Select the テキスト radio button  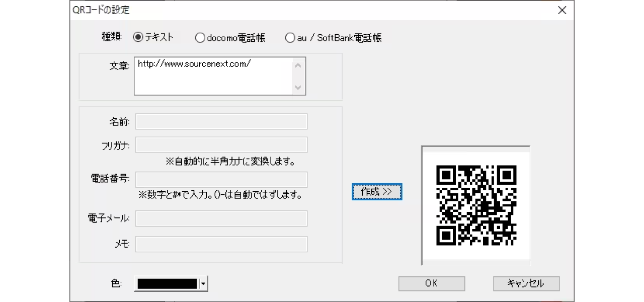(138, 37)
